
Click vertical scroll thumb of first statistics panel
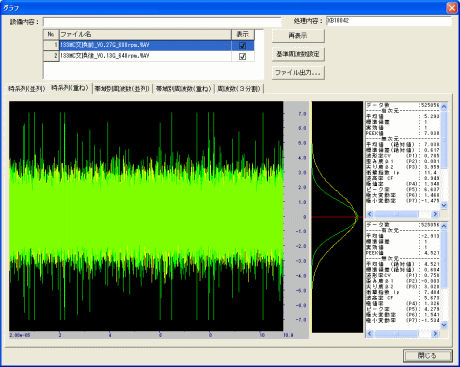[x=444, y=139]
